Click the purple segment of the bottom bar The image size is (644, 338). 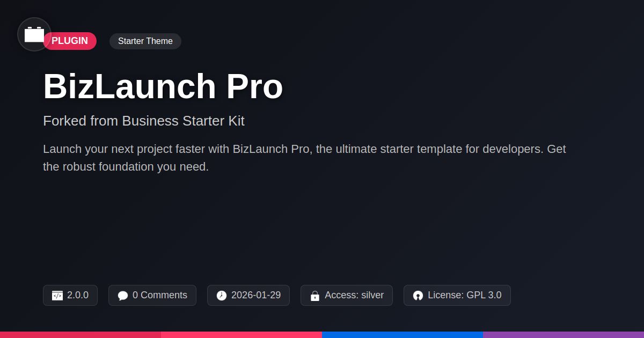point(563,334)
